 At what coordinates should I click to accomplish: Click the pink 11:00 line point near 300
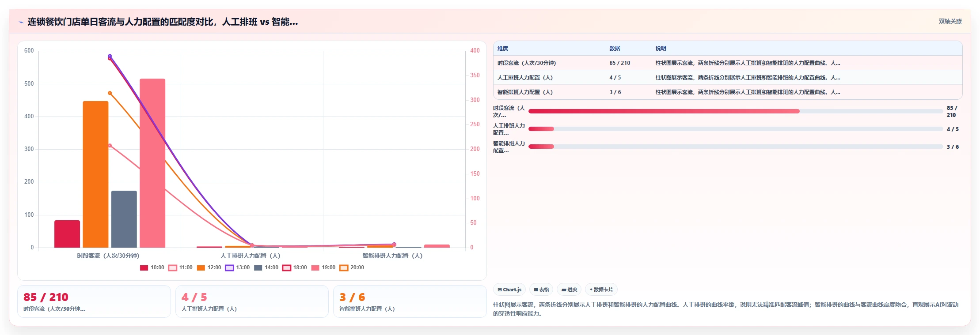tap(110, 146)
